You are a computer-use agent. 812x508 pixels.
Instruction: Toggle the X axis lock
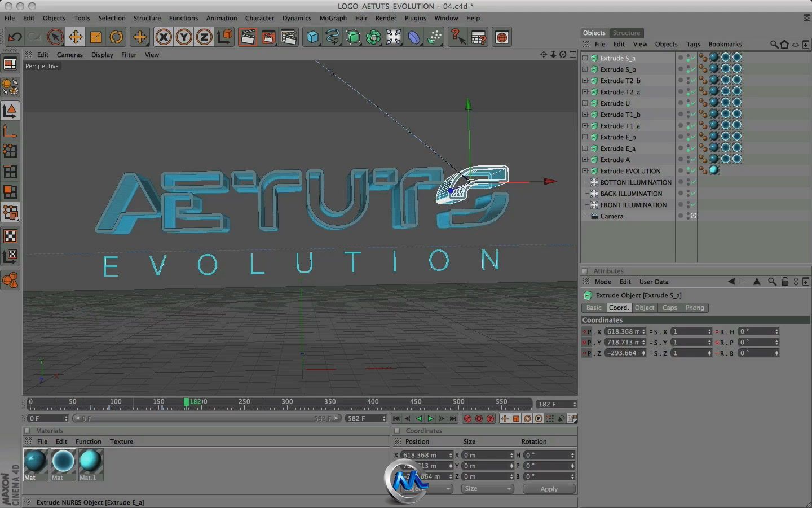[x=164, y=37]
